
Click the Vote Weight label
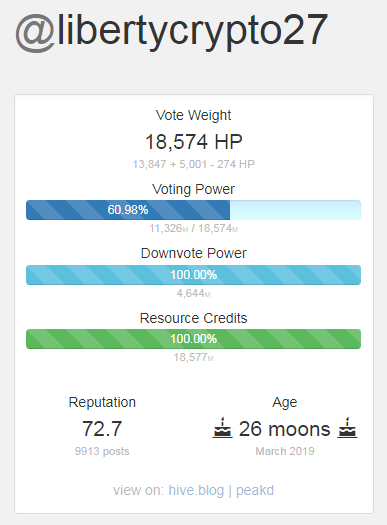point(194,115)
